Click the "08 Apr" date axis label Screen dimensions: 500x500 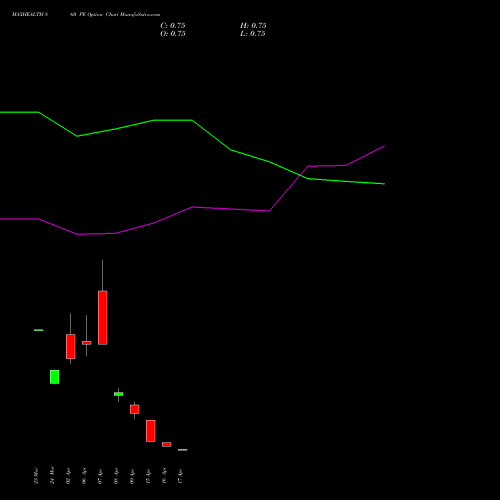click(116, 476)
